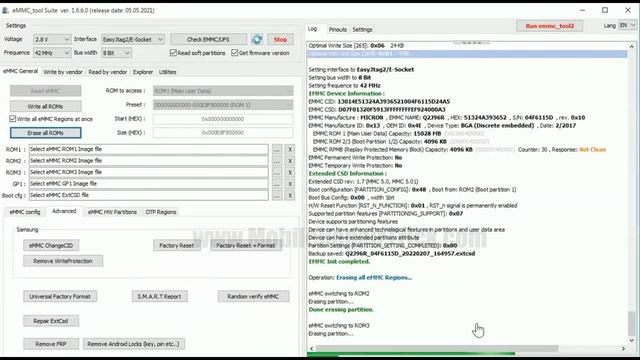
Task: Switch to Read by vendor tab
Action: click(x=108, y=72)
